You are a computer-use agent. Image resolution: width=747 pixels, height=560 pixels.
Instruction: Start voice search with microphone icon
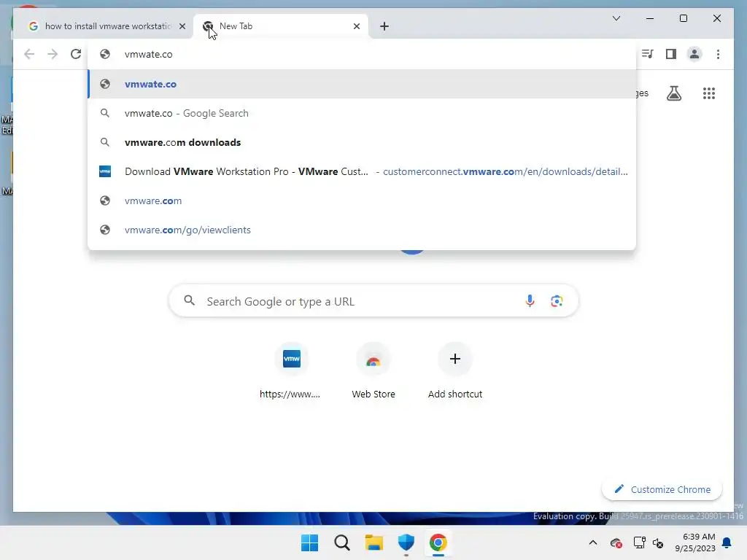[530, 301]
